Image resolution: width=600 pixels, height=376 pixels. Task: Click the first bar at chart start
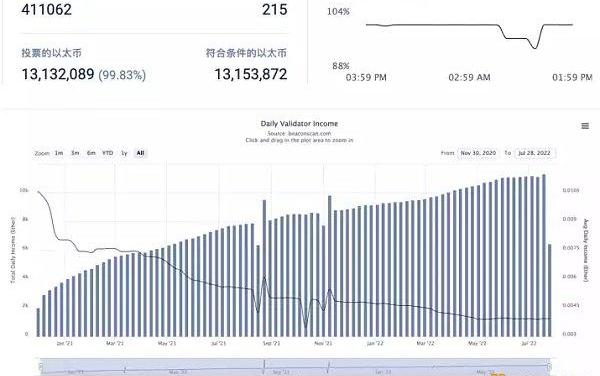[38, 322]
